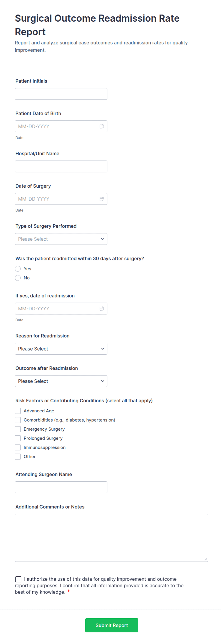Viewport: 221px width, 644px height.
Task: Grab the comments textarea resize handle
Action: pos(206,559)
